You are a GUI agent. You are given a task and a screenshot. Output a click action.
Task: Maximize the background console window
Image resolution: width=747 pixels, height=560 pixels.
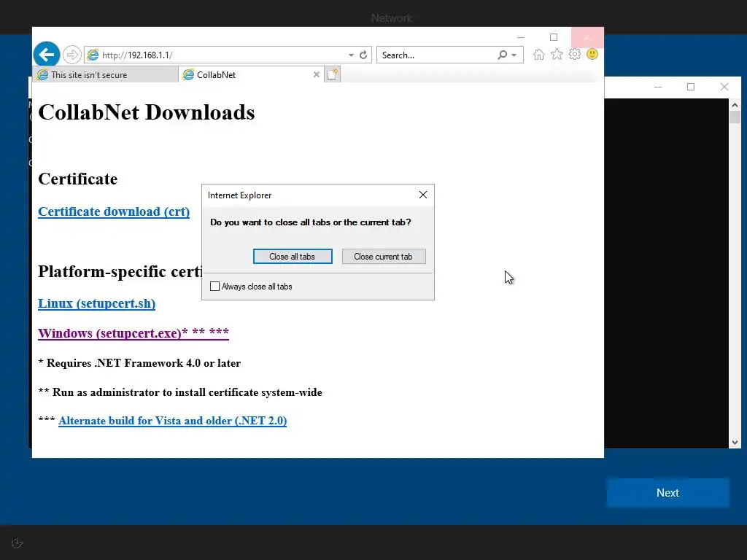tap(691, 87)
